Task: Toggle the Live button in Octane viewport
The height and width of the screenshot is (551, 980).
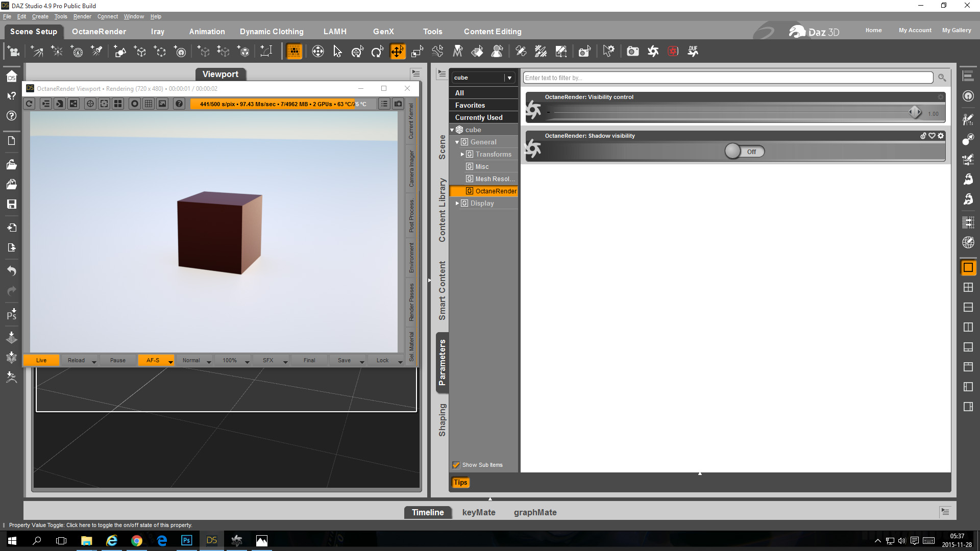Action: coord(41,360)
